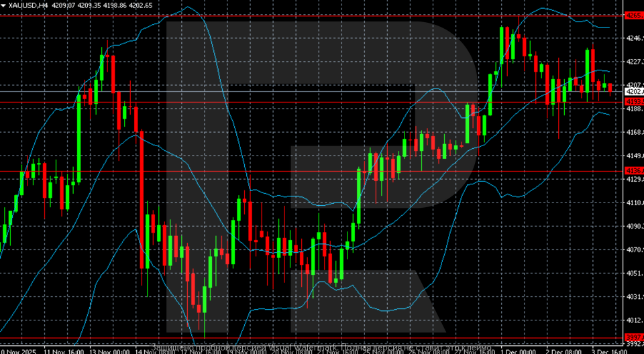Viewport: 644px width, 354px height.
Task: Click the 1 Dec 00:00 time label
Action: tap(519, 351)
